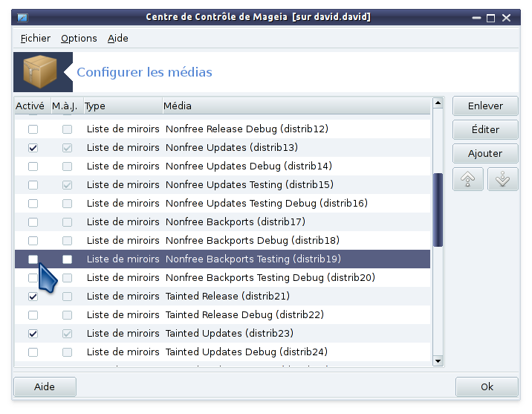This screenshot has width=532, height=414.
Task: Select the Nonfree Backports (distrib17) row
Action: point(222,222)
